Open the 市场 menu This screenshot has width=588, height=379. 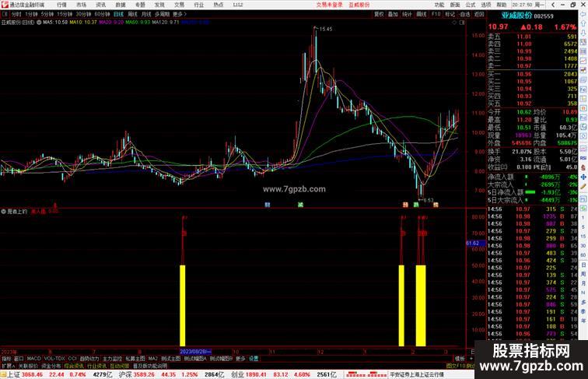pyautogui.click(x=82, y=5)
